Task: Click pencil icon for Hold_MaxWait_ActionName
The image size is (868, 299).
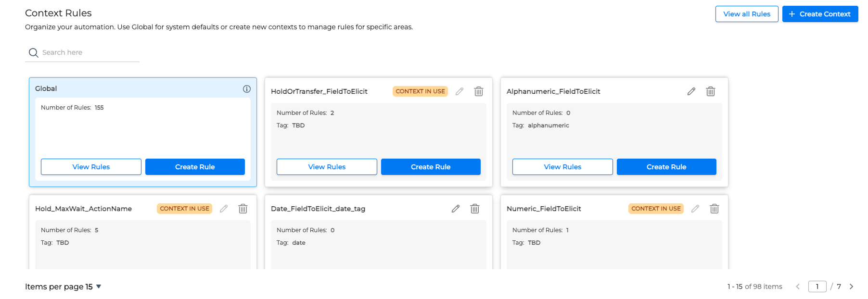Action: [224, 209]
